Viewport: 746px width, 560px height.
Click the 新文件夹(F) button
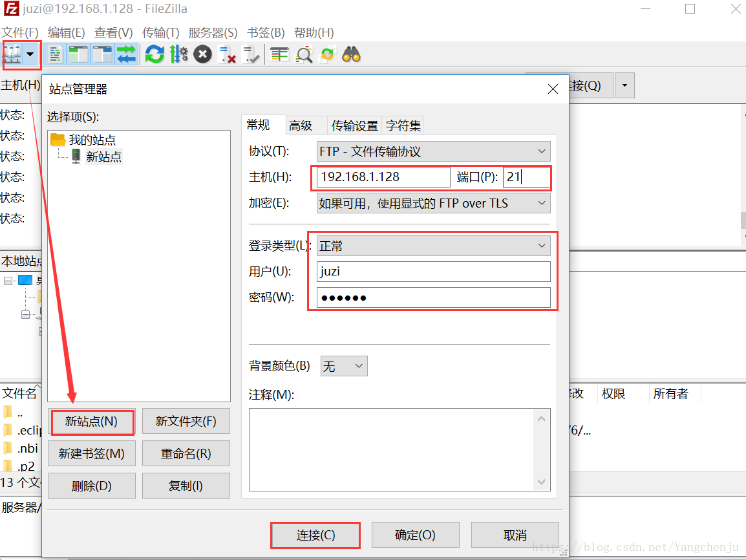pyautogui.click(x=186, y=421)
